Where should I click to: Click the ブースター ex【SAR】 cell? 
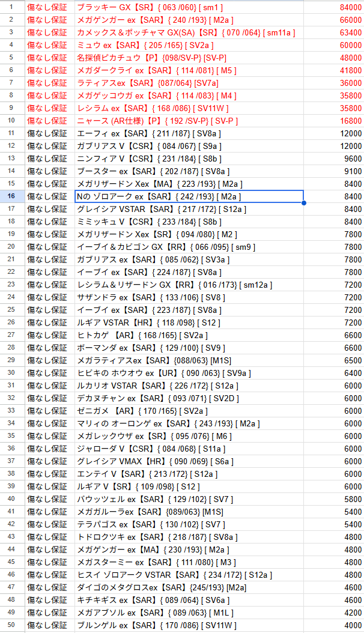point(189,171)
